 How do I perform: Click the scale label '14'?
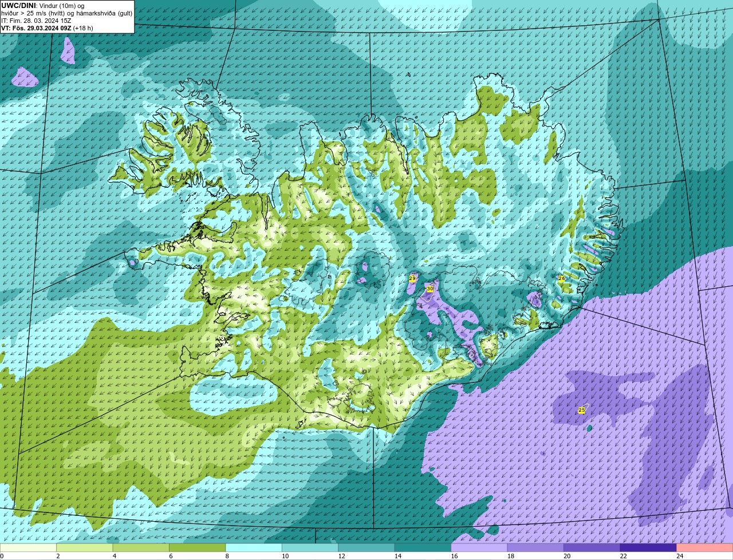(x=398, y=556)
